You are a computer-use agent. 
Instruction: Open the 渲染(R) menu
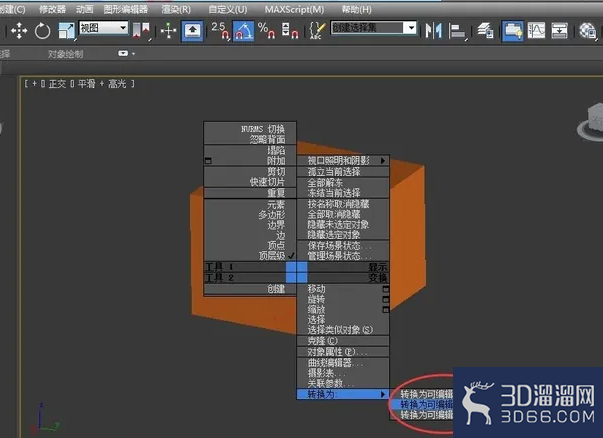click(x=176, y=9)
